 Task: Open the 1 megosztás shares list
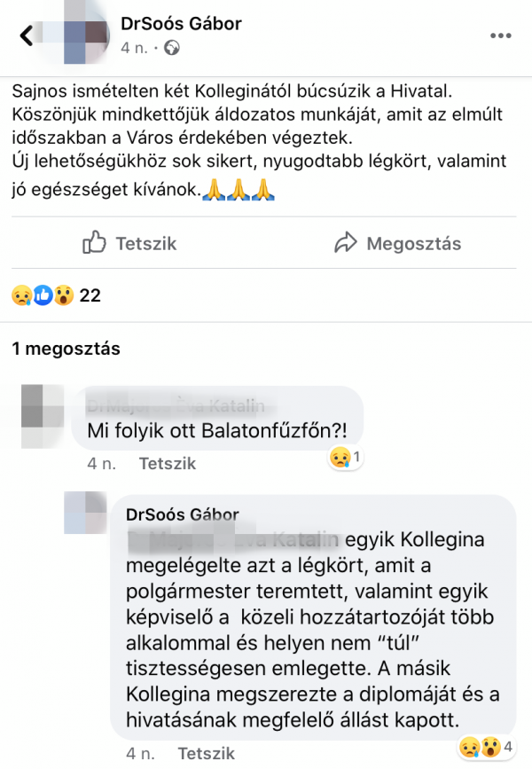(x=66, y=349)
